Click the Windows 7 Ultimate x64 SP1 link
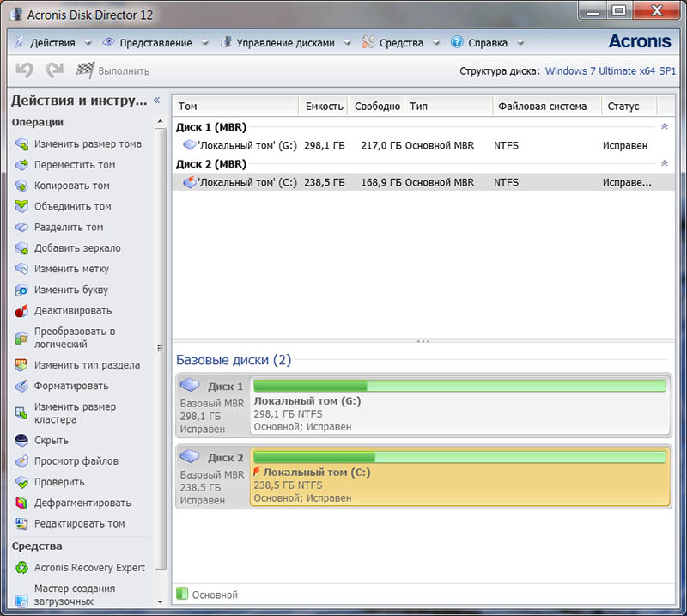This screenshot has height=616, width=687. (611, 71)
